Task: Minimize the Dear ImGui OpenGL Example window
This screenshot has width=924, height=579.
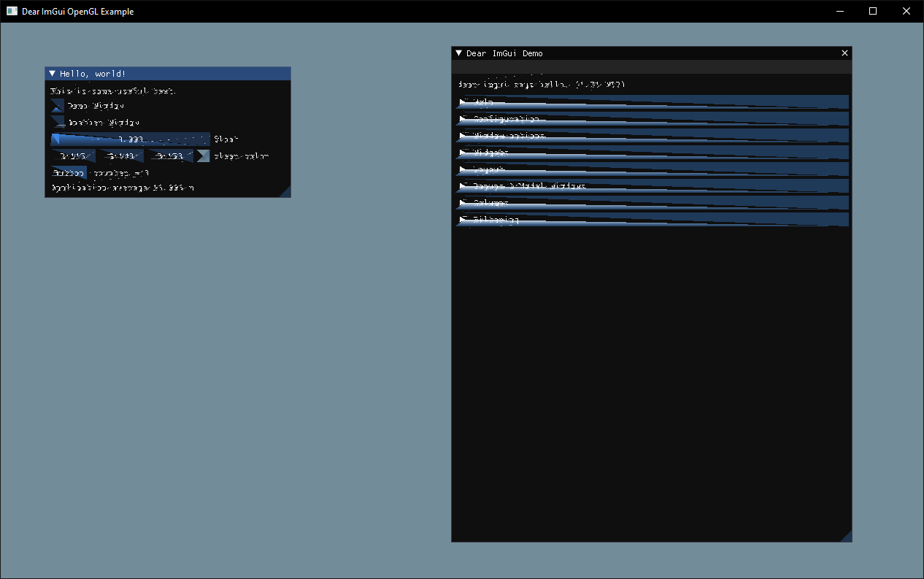Action: [839, 11]
